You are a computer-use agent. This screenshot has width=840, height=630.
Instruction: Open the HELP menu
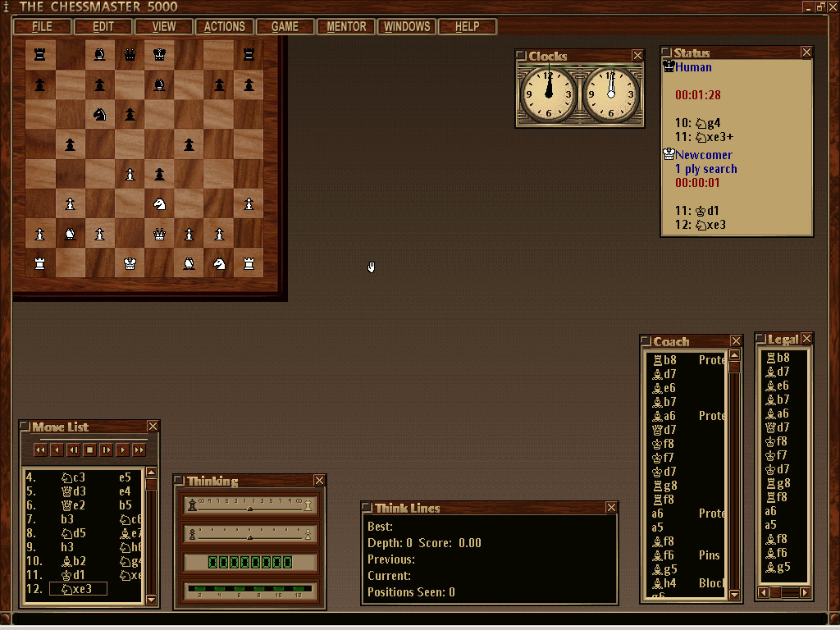[467, 27]
